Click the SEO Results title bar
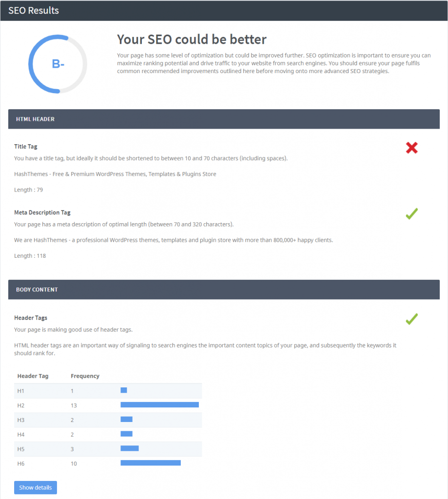The height and width of the screenshot is (499, 448). pos(224,11)
